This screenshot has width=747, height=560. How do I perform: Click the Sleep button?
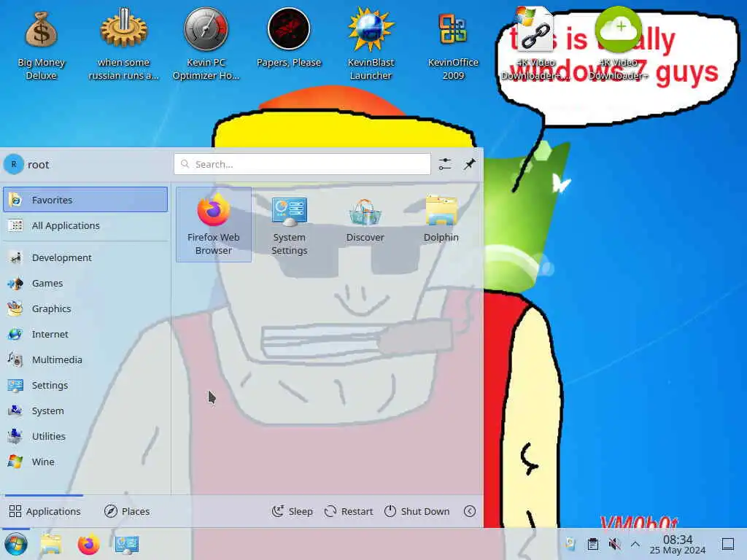click(x=293, y=511)
